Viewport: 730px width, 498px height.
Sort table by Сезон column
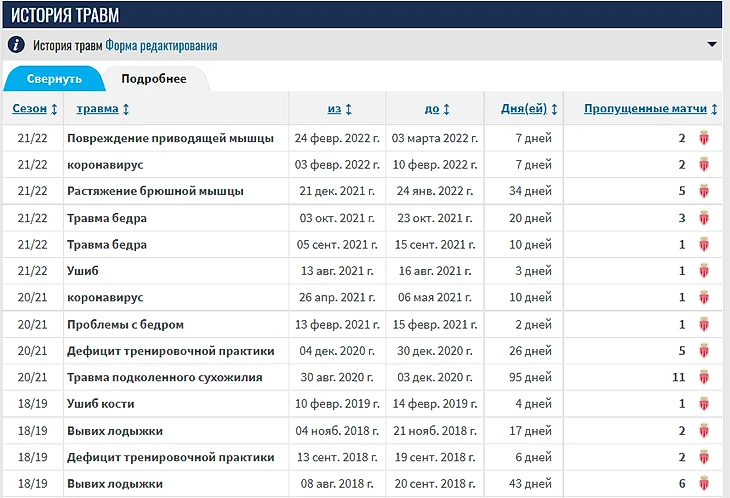click(34, 108)
